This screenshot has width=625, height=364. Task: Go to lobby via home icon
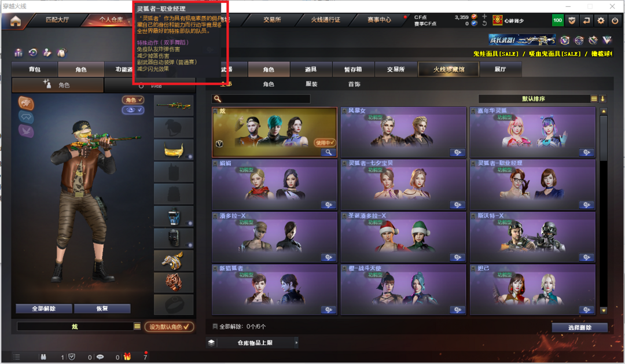[x=16, y=21]
